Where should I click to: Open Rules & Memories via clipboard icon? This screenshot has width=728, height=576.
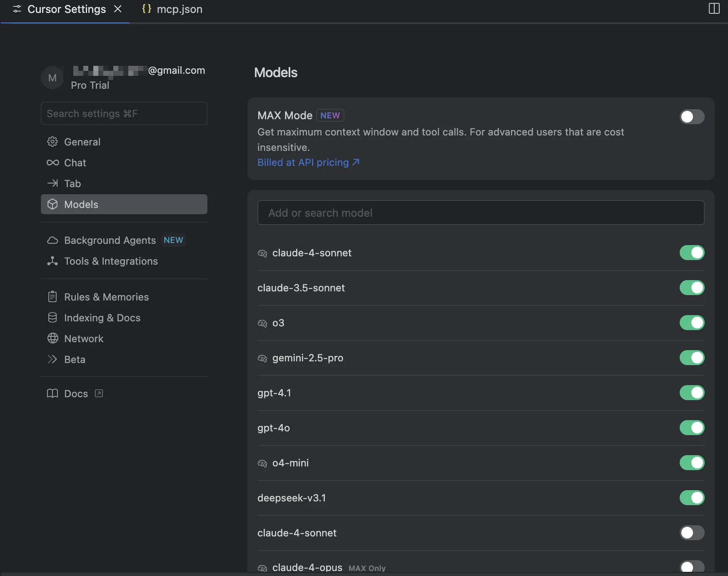(x=52, y=297)
